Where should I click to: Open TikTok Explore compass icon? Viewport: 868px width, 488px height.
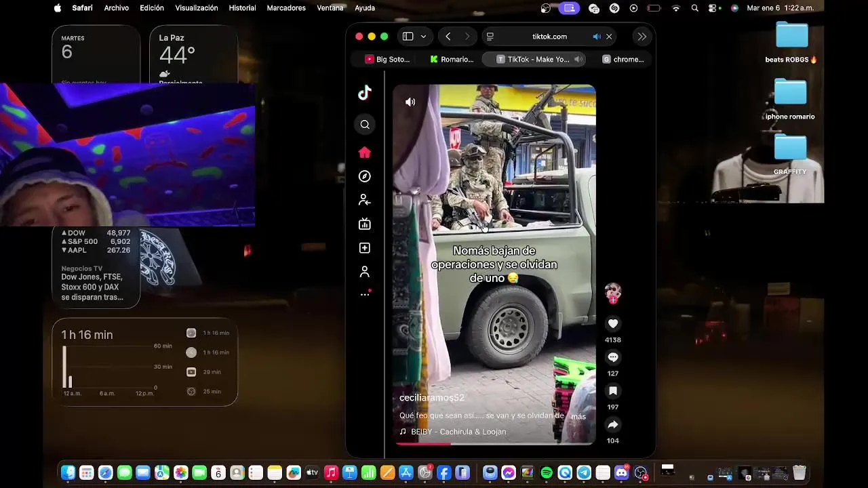[365, 176]
